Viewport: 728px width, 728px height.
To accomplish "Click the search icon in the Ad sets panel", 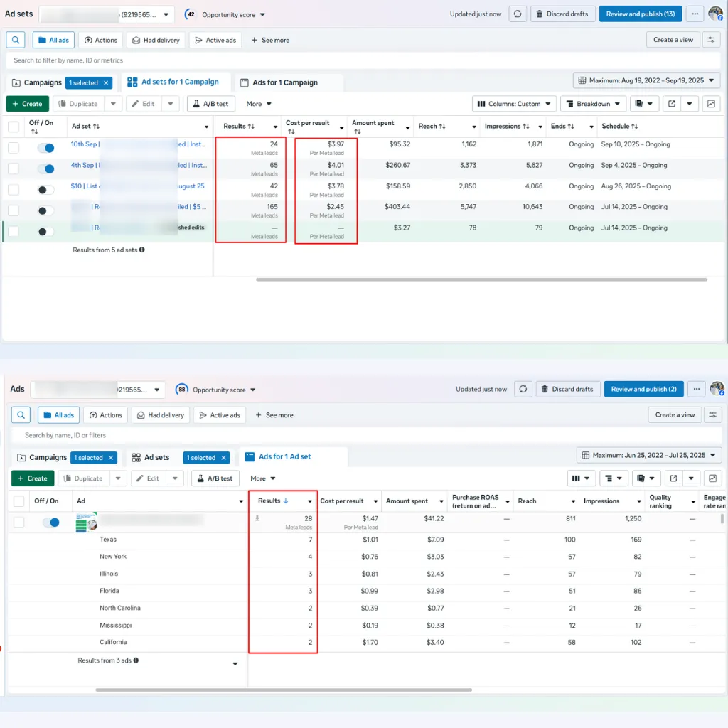I will pos(16,40).
